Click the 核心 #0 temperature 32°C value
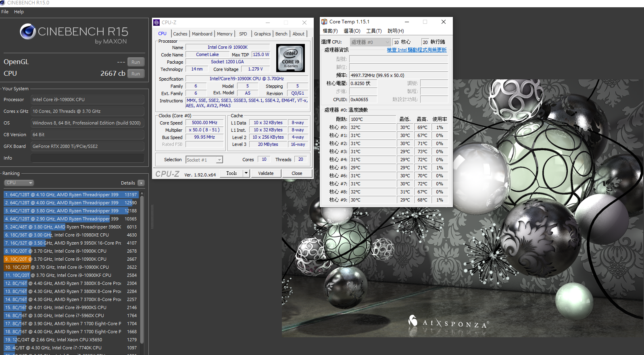This screenshot has width=644, height=355. tap(373, 127)
